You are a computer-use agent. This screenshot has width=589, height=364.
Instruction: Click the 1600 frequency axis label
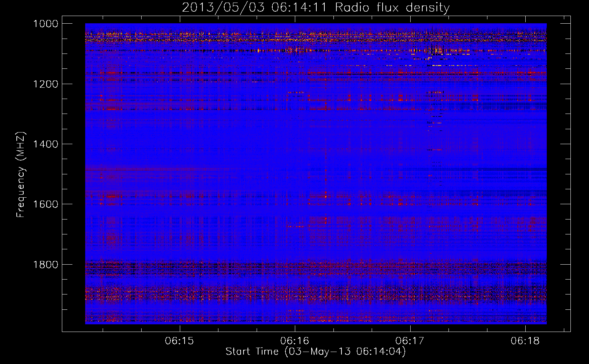click(x=46, y=204)
